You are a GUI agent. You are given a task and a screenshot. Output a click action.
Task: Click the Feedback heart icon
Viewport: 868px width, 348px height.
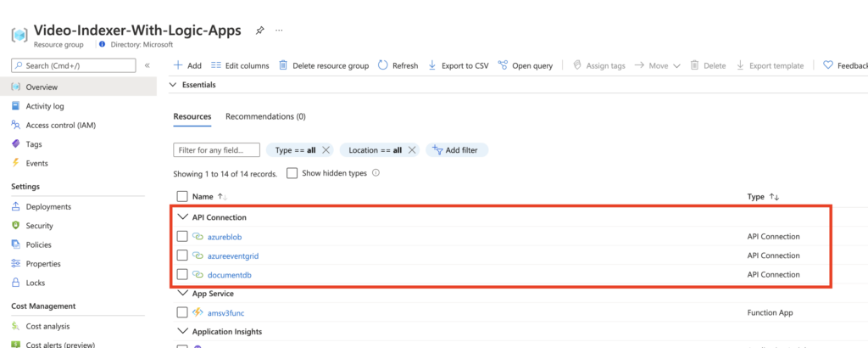tap(828, 65)
